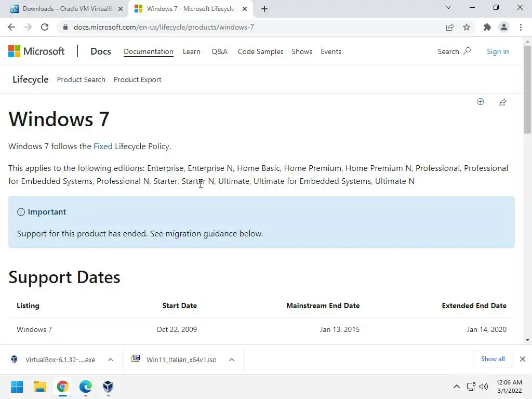Open the Chrome profile avatar

[x=504, y=27]
